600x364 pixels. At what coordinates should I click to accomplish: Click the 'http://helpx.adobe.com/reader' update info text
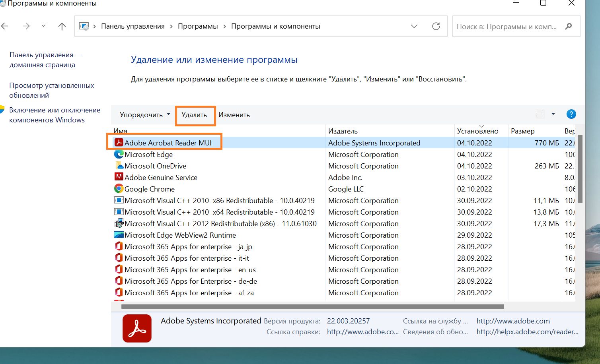click(x=528, y=331)
